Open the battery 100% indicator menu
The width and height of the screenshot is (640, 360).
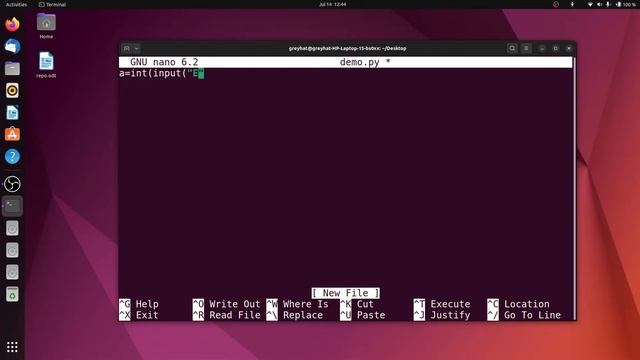coord(626,4)
